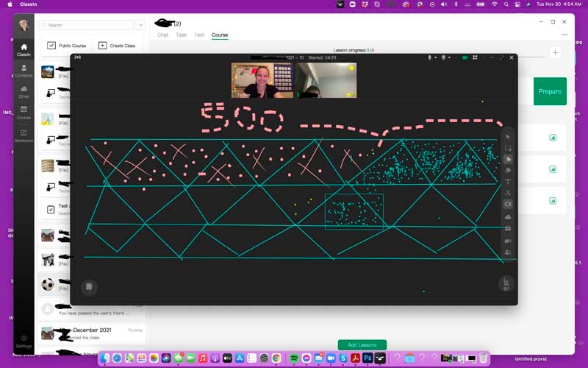Image resolution: width=588 pixels, height=368 pixels.
Task: Toggle the green camera button in classroom
Action: (x=465, y=57)
